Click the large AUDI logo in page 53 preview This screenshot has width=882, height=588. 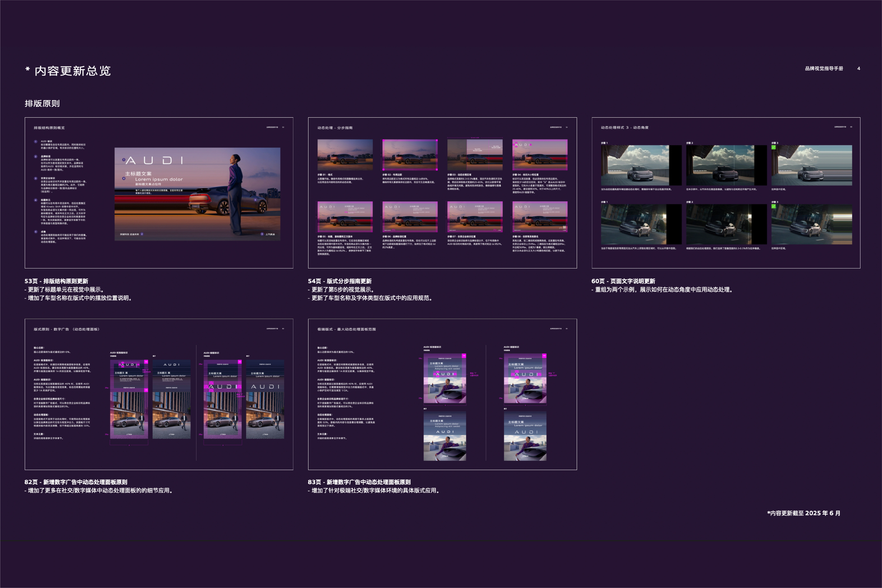click(154, 161)
